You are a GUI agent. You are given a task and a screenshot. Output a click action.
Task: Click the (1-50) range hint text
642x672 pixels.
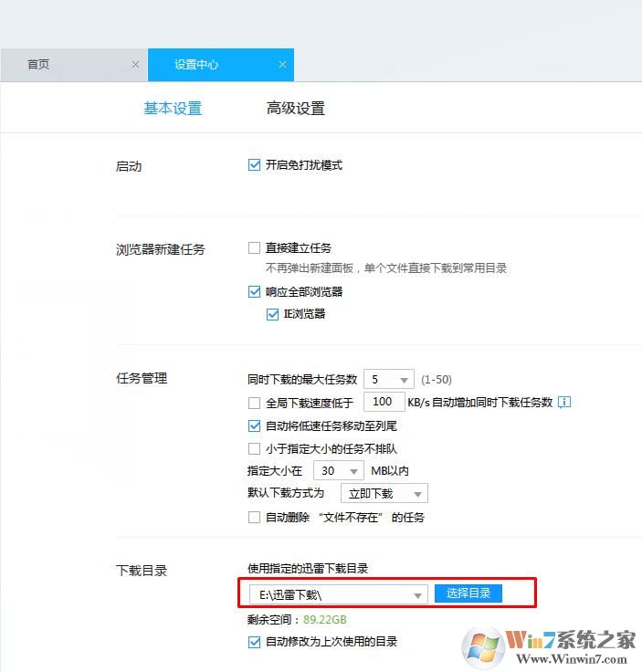(x=437, y=380)
